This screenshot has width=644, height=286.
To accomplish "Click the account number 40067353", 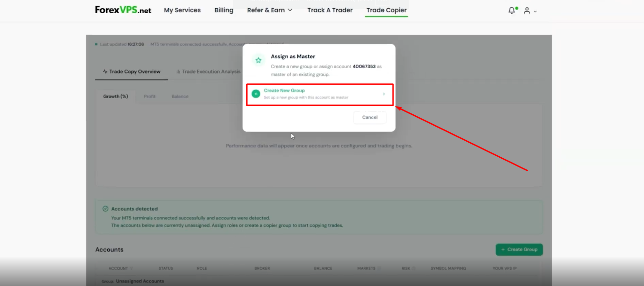I will [x=364, y=66].
